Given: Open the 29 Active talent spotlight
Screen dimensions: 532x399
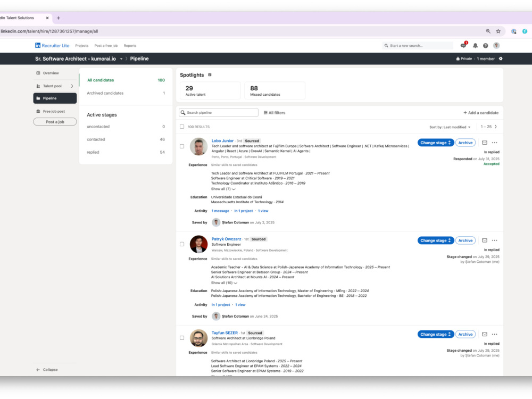Looking at the screenshot, I should point(210,90).
